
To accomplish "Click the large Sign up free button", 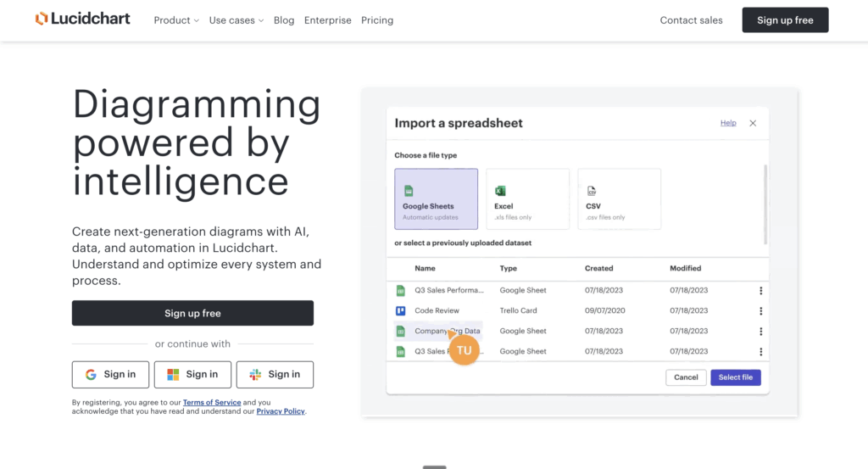I will [192, 313].
